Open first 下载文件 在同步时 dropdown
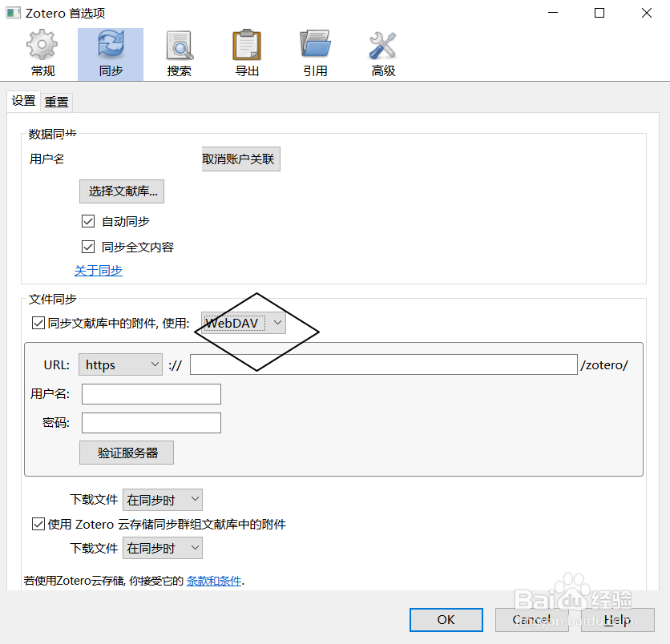This screenshot has width=670, height=644. (163, 500)
